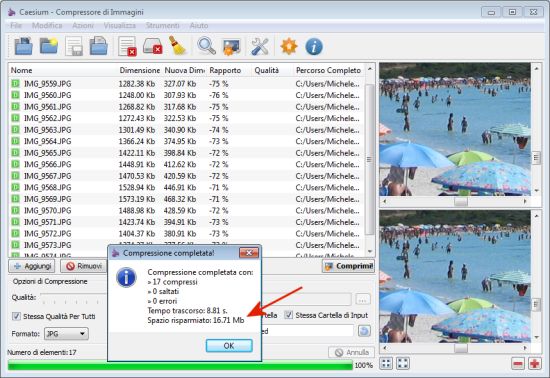Open the Azioni menu
The width and height of the screenshot is (550, 378).
[83, 25]
